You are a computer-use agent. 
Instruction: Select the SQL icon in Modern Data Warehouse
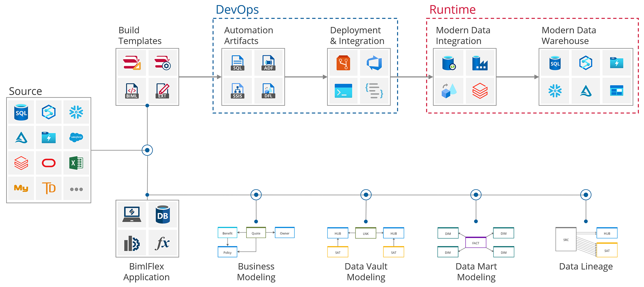tap(555, 63)
